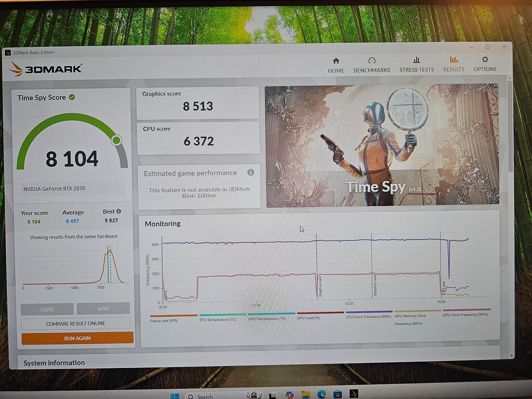Click the Best score 9 827
The image size is (532, 399).
coord(111,220)
